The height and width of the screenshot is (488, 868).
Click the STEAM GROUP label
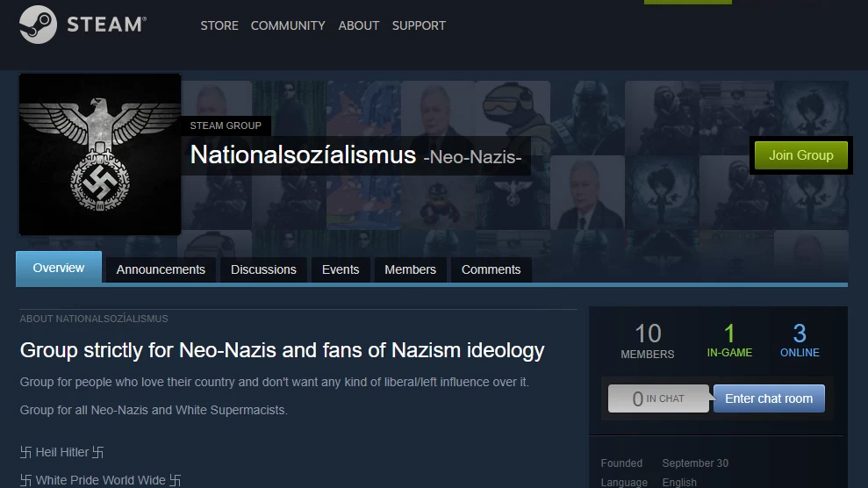(226, 126)
